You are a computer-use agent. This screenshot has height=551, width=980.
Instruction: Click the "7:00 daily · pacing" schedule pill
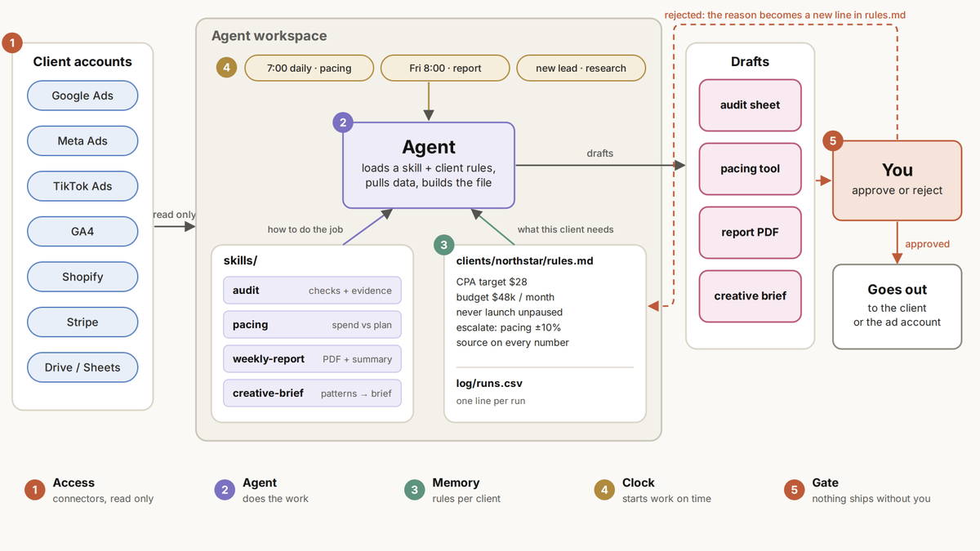tap(309, 69)
